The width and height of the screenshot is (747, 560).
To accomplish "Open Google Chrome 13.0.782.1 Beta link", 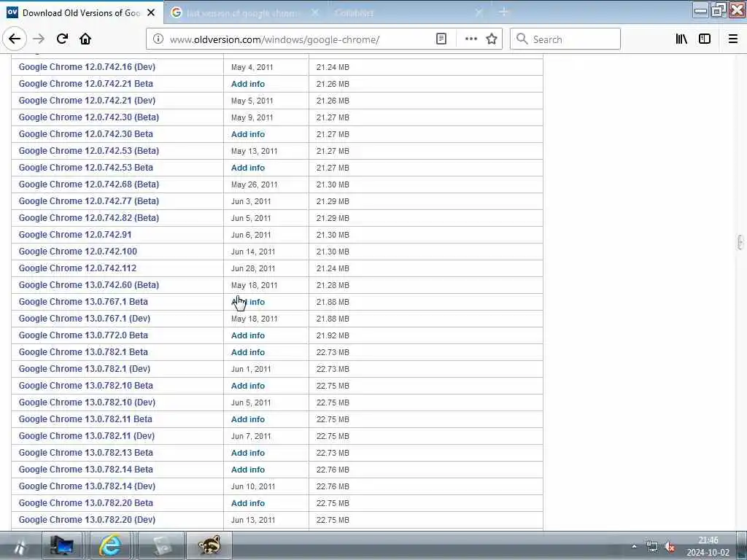I will pos(83,352).
